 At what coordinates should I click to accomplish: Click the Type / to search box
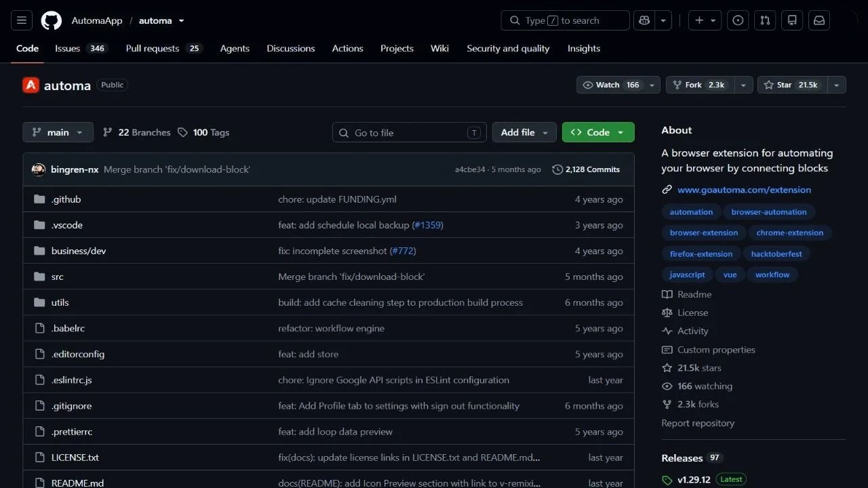click(x=566, y=20)
